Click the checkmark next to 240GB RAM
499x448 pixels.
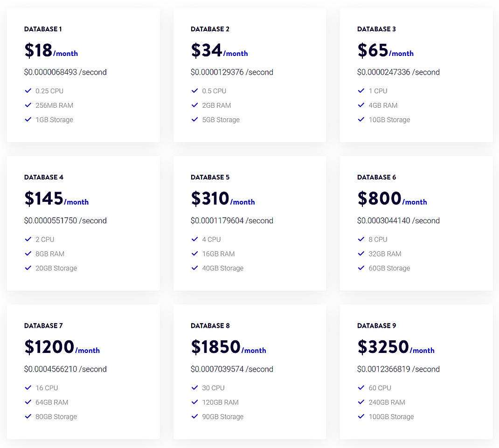361,402
